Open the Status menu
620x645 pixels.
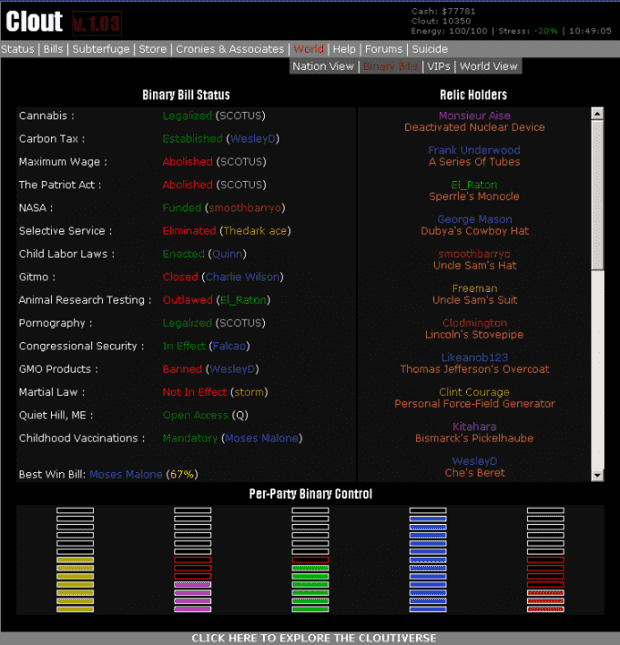[x=17, y=49]
